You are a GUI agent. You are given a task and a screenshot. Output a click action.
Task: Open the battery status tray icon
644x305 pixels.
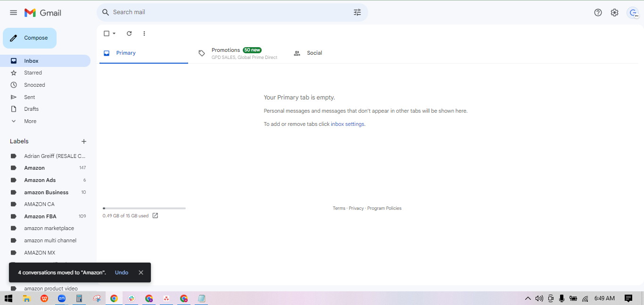pyautogui.click(x=573, y=298)
